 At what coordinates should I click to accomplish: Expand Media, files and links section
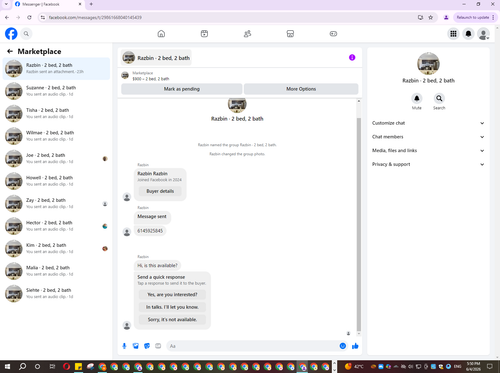[428, 150]
